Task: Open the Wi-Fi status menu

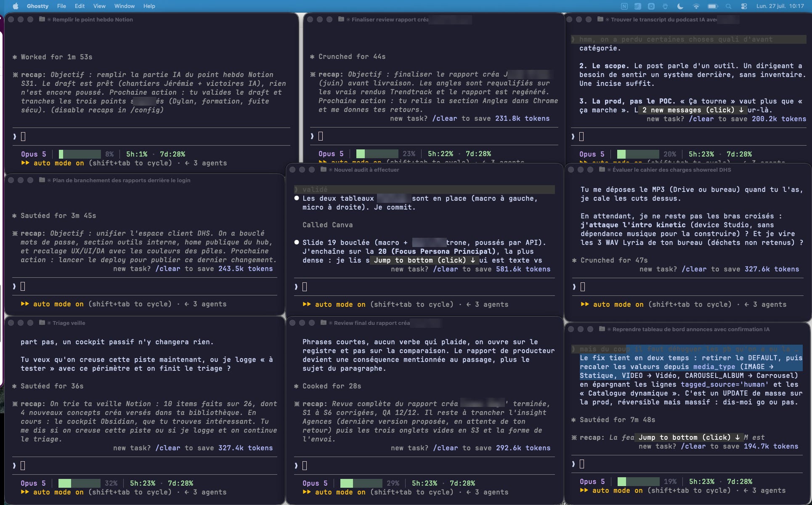Action: (696, 6)
